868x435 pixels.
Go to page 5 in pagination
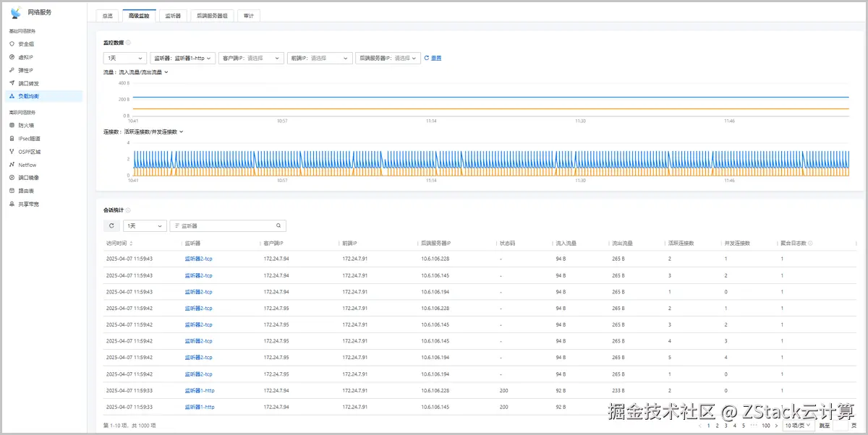click(x=744, y=426)
